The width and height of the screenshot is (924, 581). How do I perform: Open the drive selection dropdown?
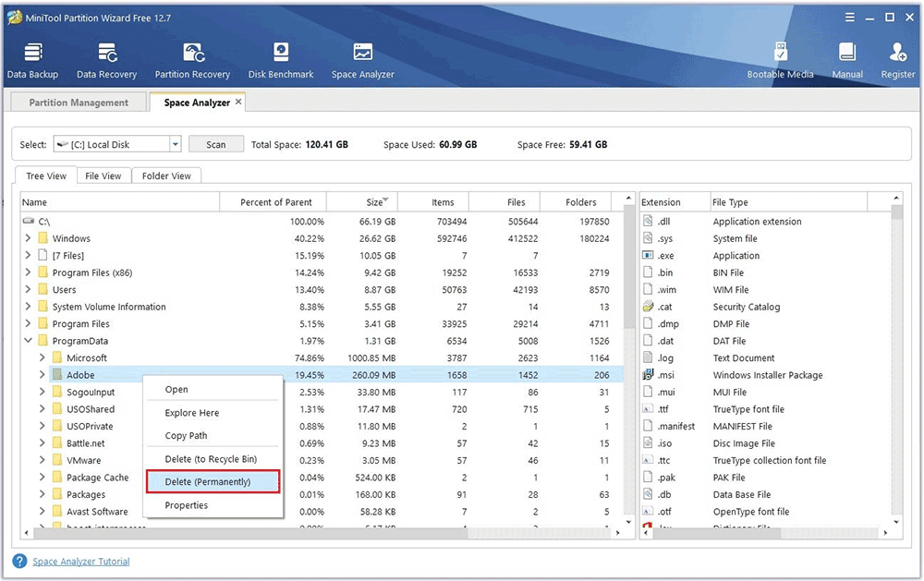coord(175,144)
